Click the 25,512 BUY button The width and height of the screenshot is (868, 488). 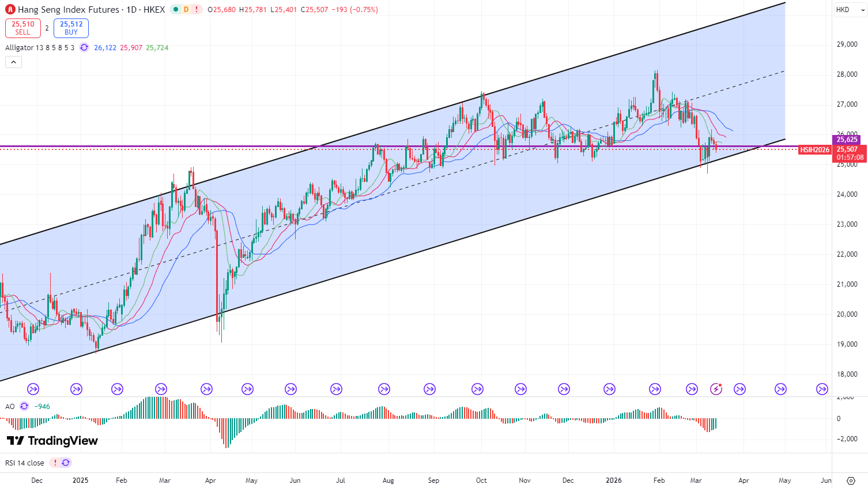click(71, 28)
